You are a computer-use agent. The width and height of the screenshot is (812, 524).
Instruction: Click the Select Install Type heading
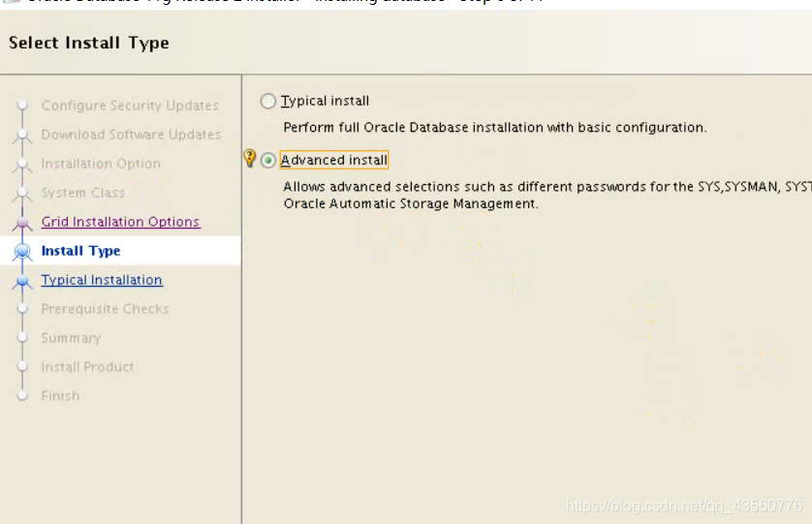(89, 43)
